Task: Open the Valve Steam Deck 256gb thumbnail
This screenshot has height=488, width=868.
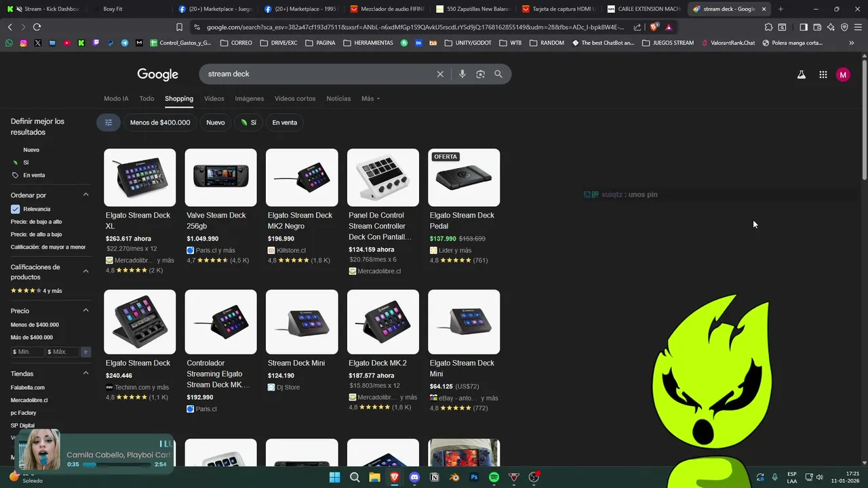Action: point(220,178)
